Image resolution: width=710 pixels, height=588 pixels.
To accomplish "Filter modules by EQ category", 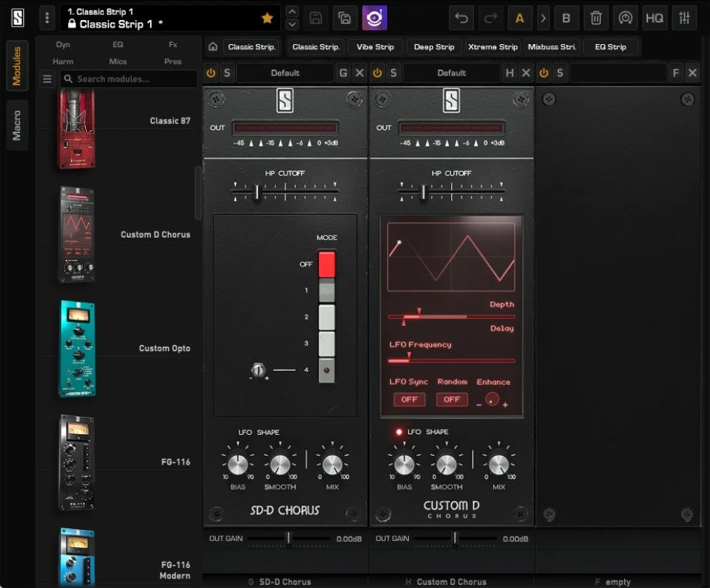I will click(118, 44).
